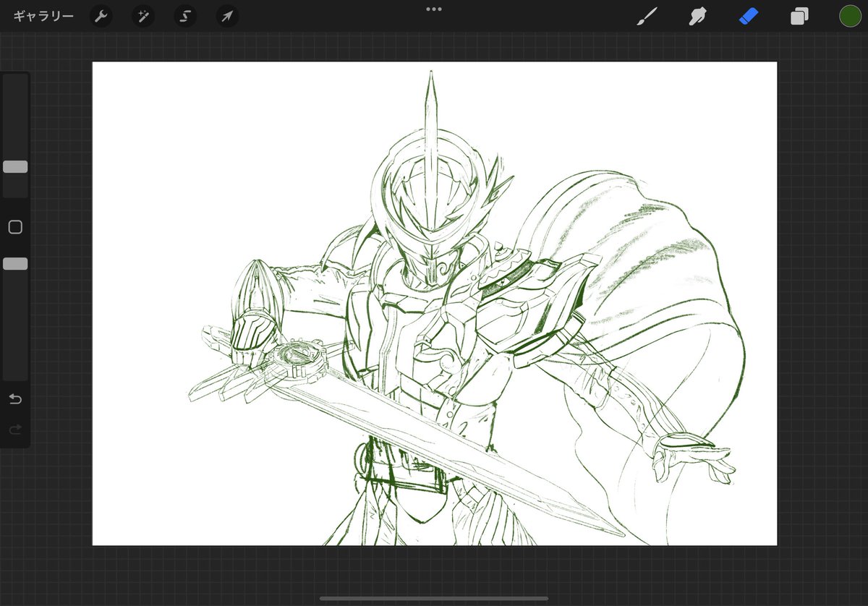The image size is (868, 606).
Task: Open the green color picker swatch
Action: (x=850, y=16)
